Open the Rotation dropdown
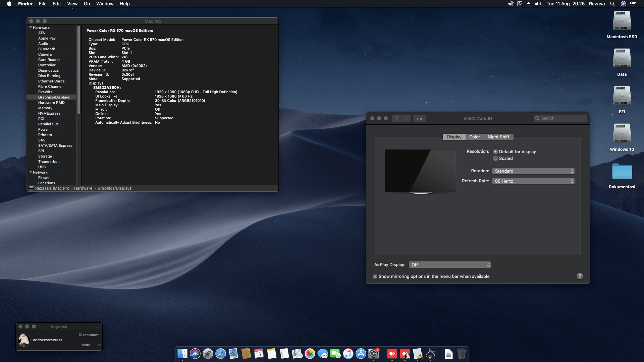This screenshot has width=644, height=362. tap(533, 171)
